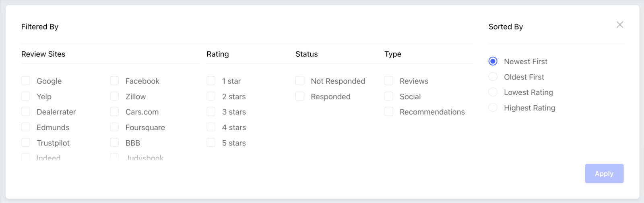
Task: Check the Google review site box
Action: [x=26, y=81]
